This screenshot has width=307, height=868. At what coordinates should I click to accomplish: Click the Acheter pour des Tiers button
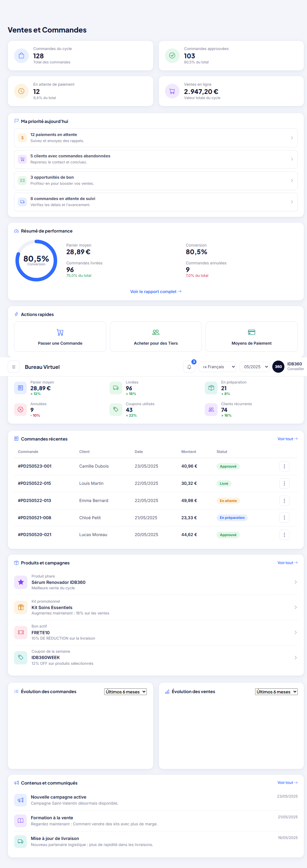156,337
